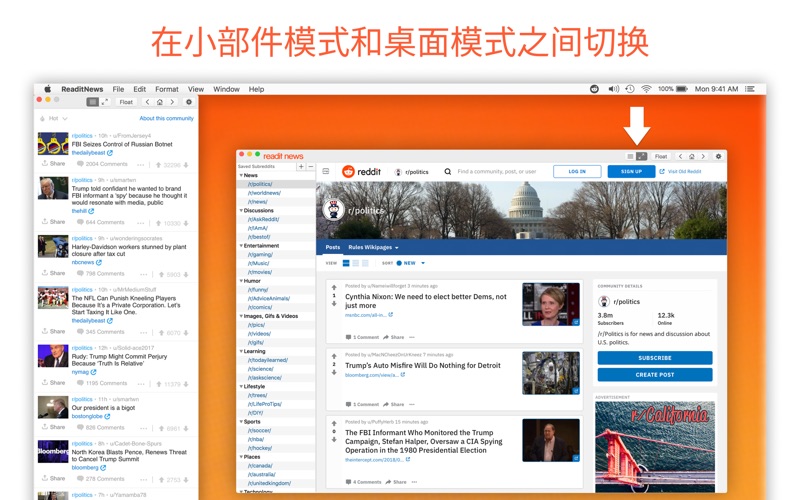Click the reddit logo

pyautogui.click(x=361, y=171)
